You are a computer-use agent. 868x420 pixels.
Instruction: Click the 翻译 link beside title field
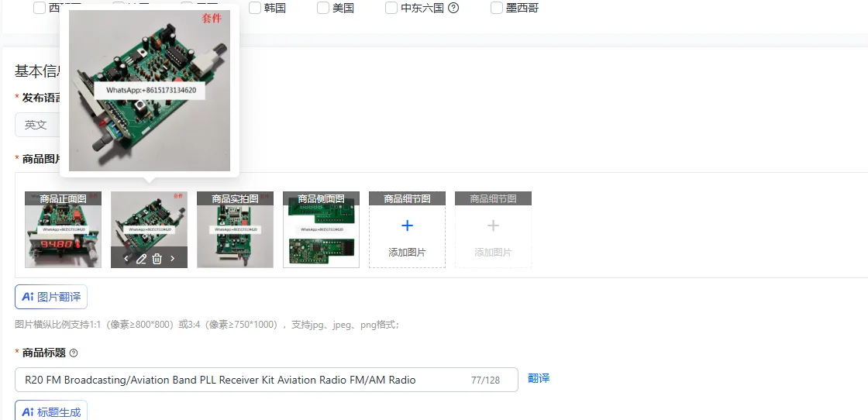tap(539, 379)
